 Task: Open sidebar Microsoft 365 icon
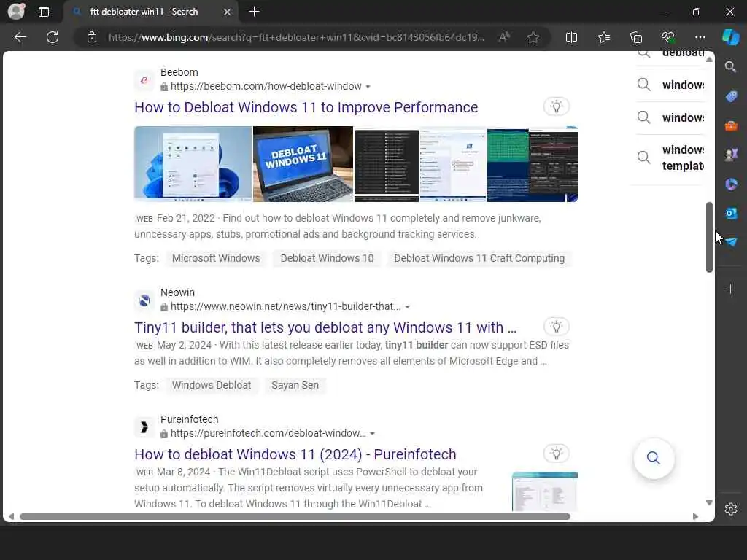pyautogui.click(x=731, y=184)
